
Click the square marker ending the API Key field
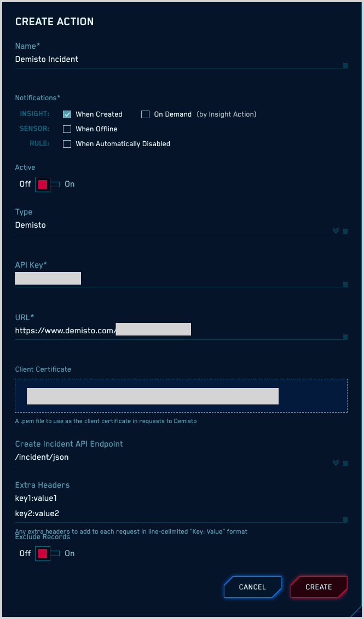[345, 285]
